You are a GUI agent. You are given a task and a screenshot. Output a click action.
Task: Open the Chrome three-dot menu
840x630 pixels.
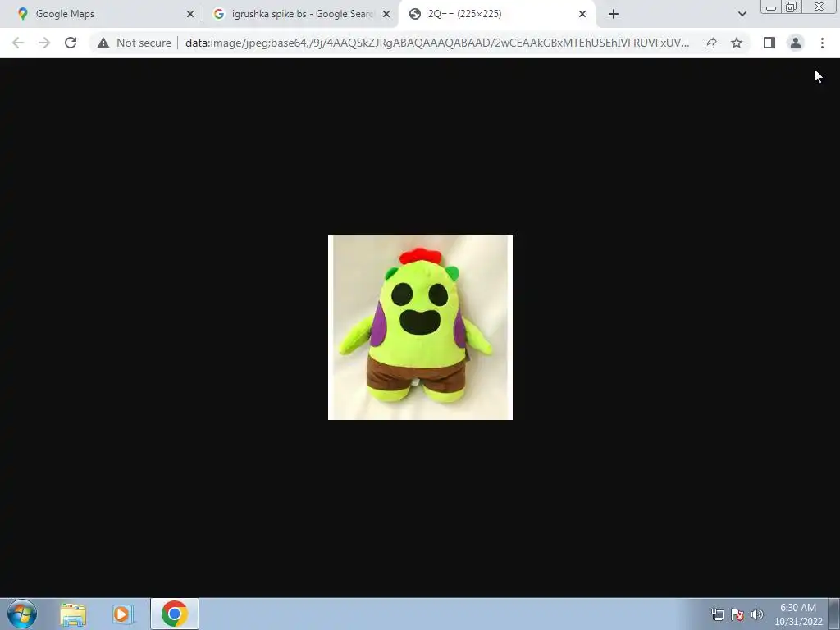point(822,43)
